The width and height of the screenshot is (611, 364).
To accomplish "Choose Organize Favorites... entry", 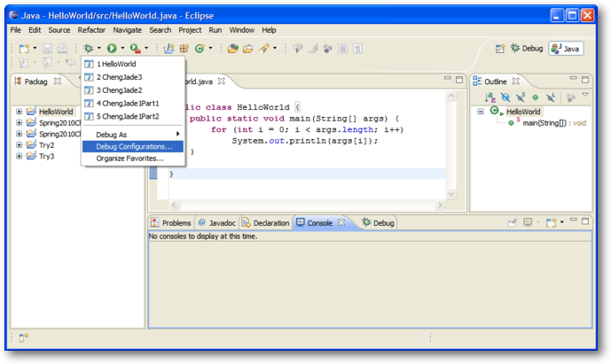I will [x=133, y=159].
